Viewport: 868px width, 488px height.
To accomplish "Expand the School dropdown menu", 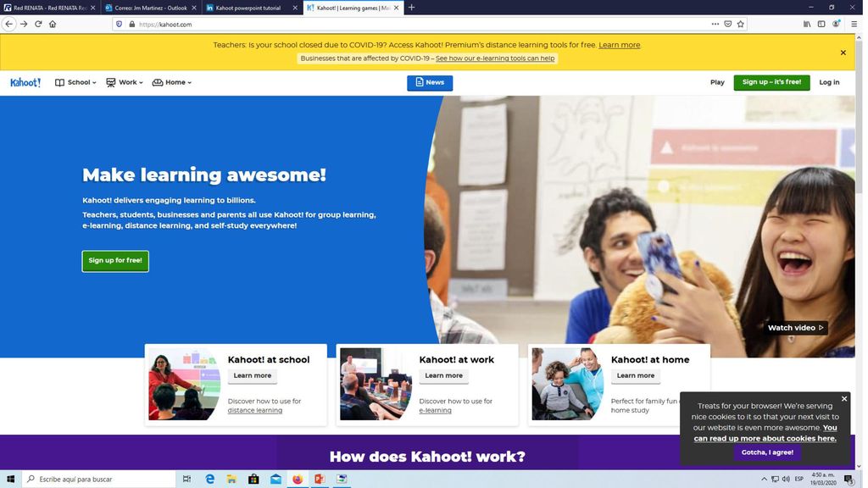I will click(75, 82).
